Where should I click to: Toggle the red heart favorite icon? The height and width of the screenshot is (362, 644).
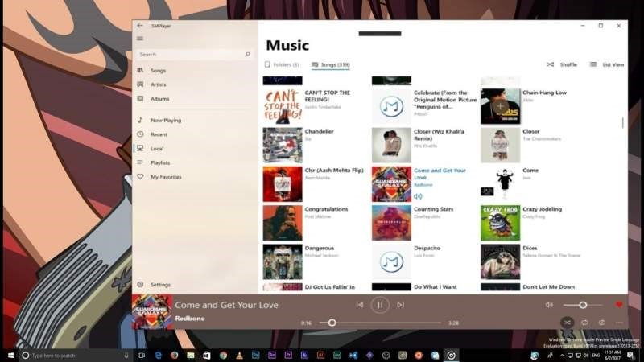[619, 305]
